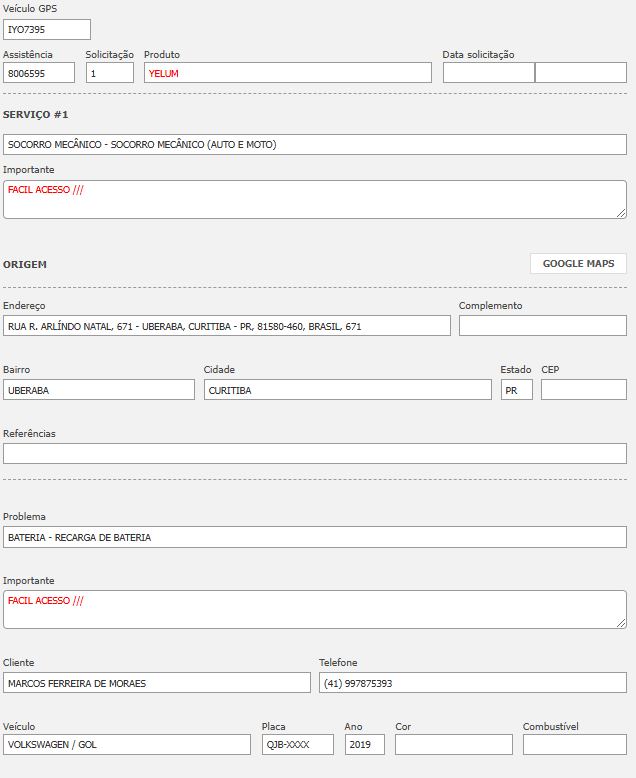
Task: Select the Endereço address field
Action: coord(227,326)
